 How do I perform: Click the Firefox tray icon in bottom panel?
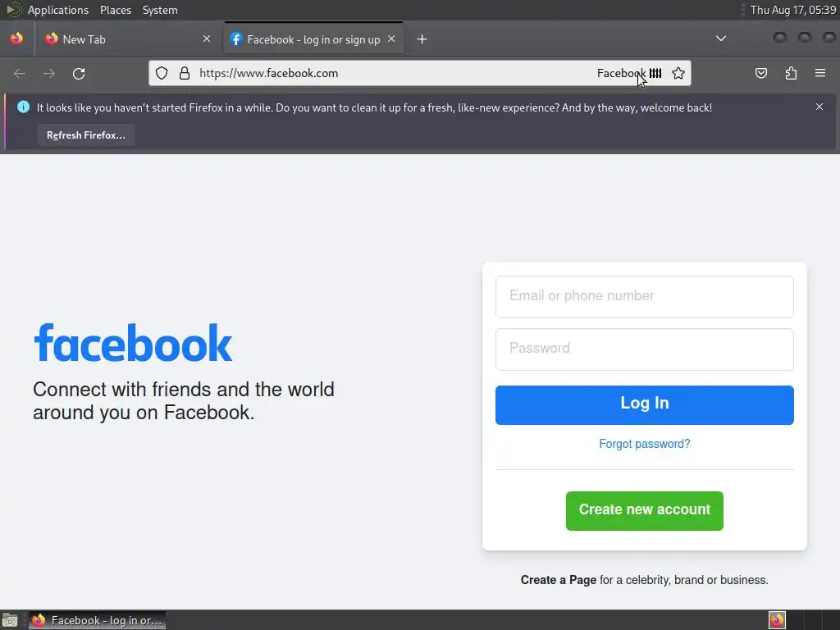pos(777,620)
